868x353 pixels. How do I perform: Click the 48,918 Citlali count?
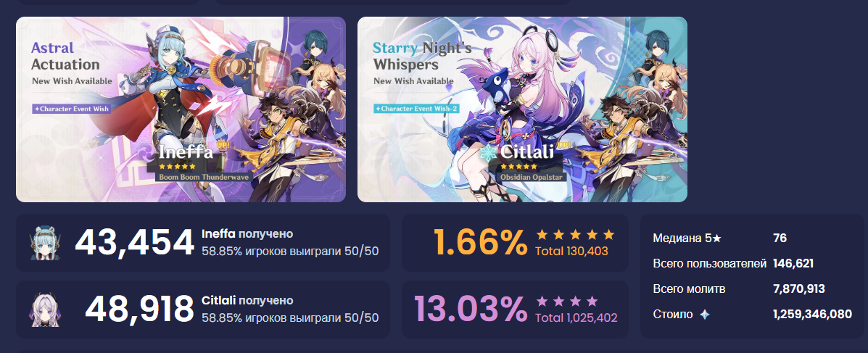coord(139,310)
